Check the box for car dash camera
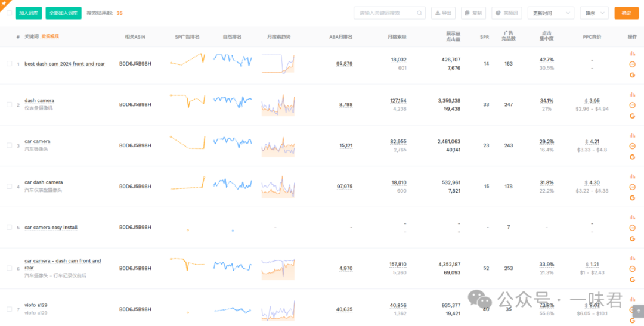The height and width of the screenshot is (326, 644). [9, 186]
